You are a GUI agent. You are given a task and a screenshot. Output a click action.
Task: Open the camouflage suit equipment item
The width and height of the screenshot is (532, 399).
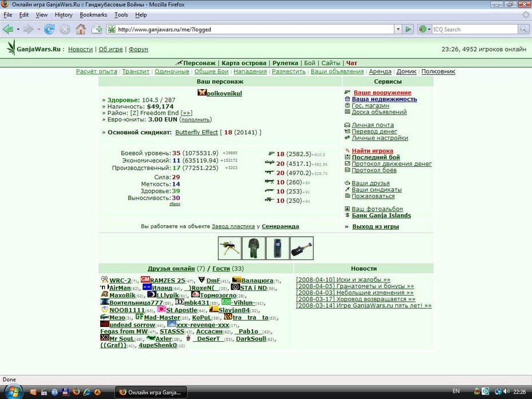pyautogui.click(x=254, y=248)
